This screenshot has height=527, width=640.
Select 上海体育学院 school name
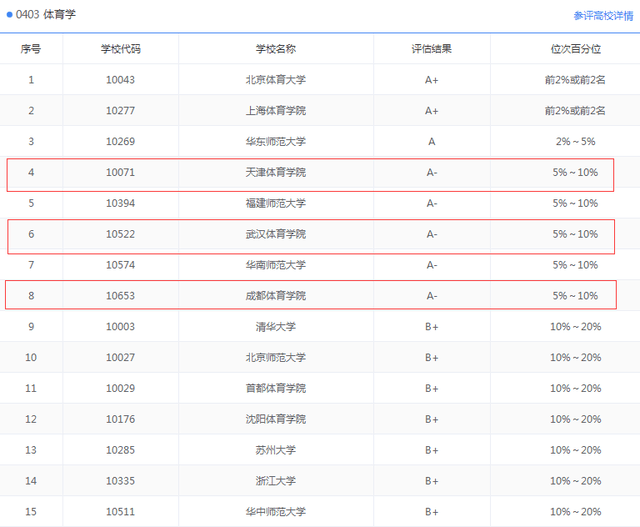[x=276, y=111]
